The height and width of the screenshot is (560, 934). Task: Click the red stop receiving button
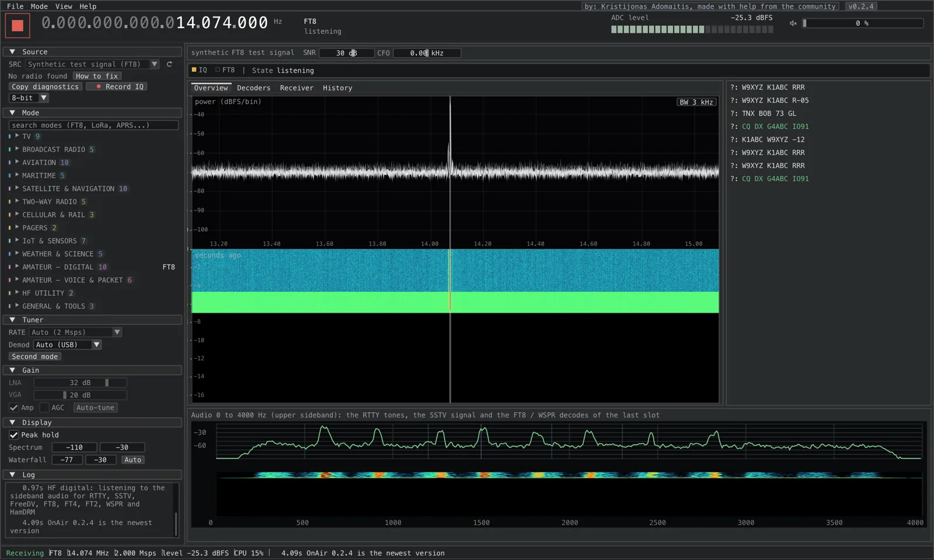18,25
